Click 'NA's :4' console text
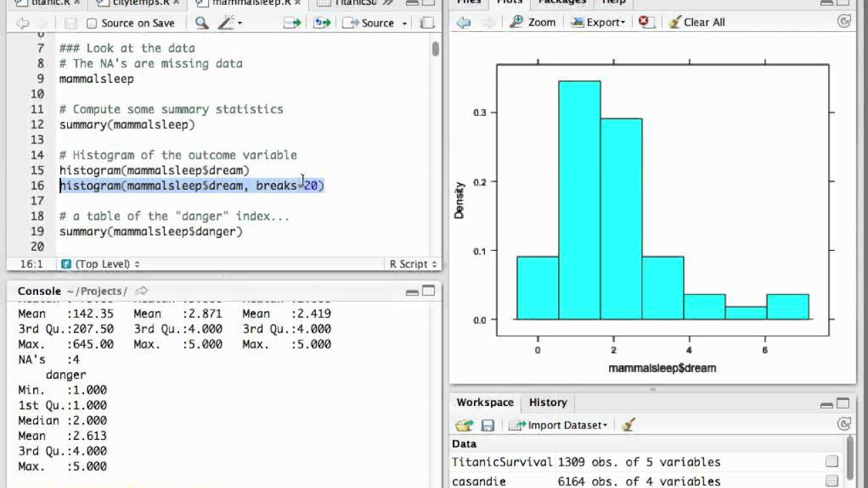The height and width of the screenshot is (488, 868). pos(49,359)
